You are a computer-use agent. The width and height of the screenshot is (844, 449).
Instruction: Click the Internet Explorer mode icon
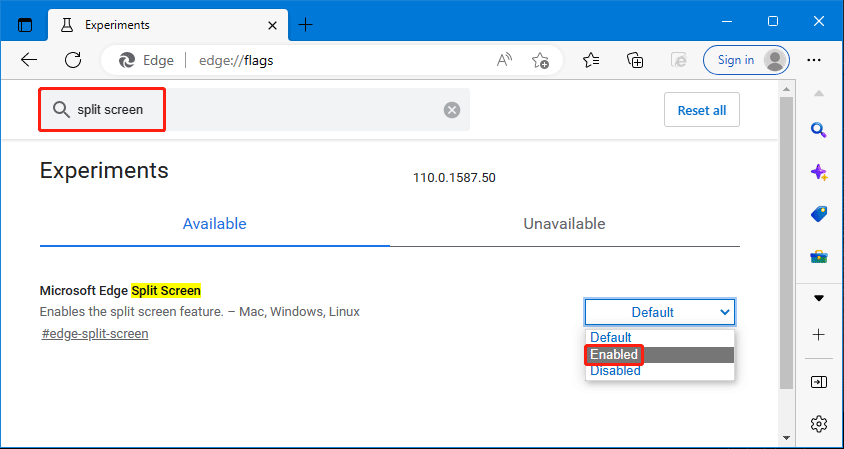click(679, 60)
